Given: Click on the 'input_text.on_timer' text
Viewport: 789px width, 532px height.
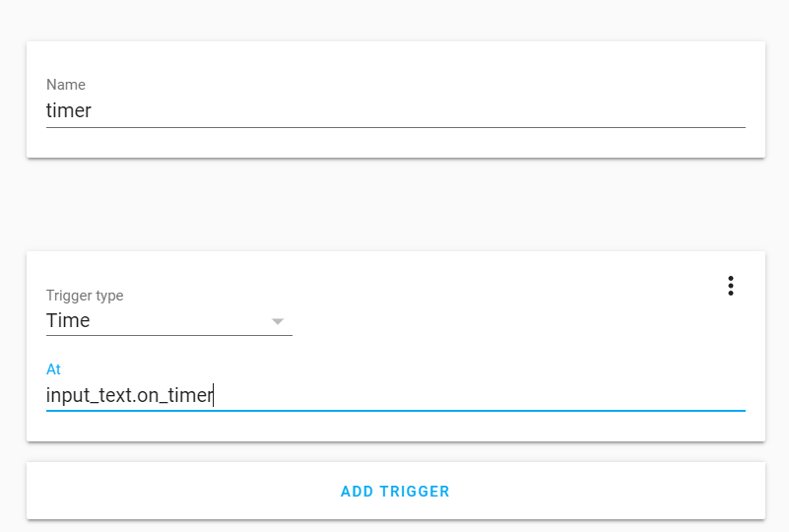Looking at the screenshot, I should (129, 395).
